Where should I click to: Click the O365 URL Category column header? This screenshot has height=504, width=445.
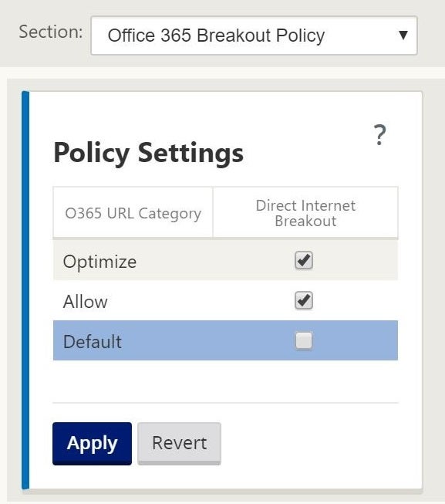tap(133, 213)
